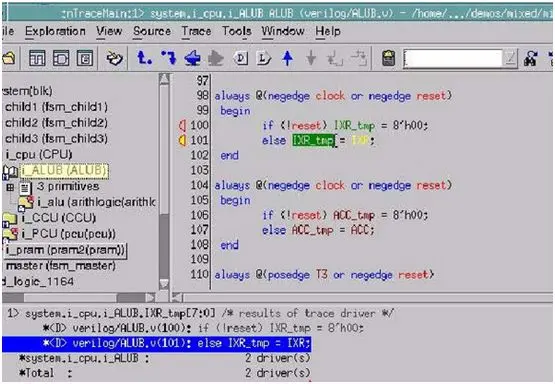Image resolution: width=555 pixels, height=384 pixels.
Task: Click the open-book icon beside i_ALUB
Action: (10, 172)
